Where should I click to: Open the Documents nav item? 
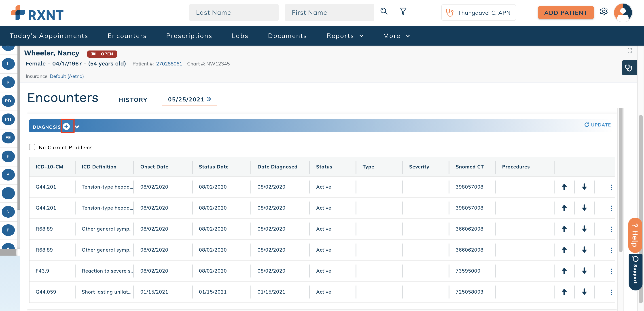287,36
